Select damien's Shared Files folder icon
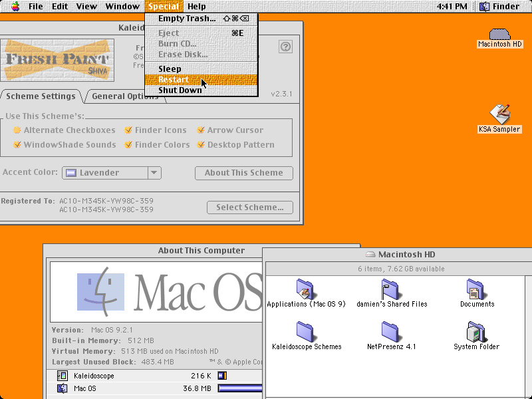532x399 pixels. pyautogui.click(x=390, y=289)
